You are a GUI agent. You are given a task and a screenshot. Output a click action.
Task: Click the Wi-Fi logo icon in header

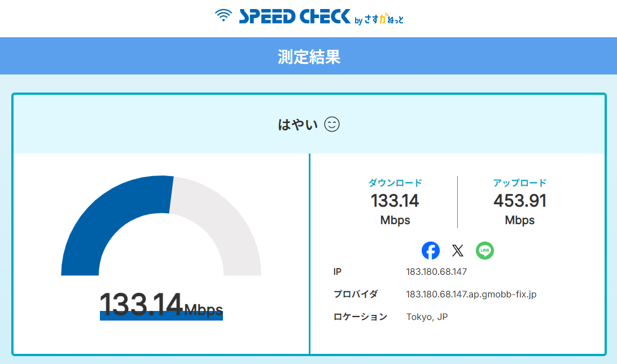click(224, 16)
